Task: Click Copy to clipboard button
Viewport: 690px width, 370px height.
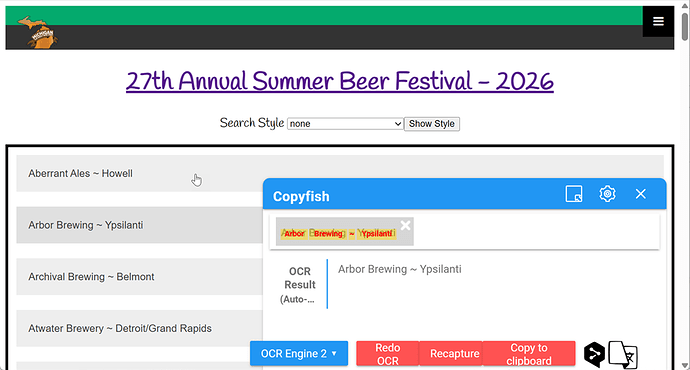Action: pos(529,353)
